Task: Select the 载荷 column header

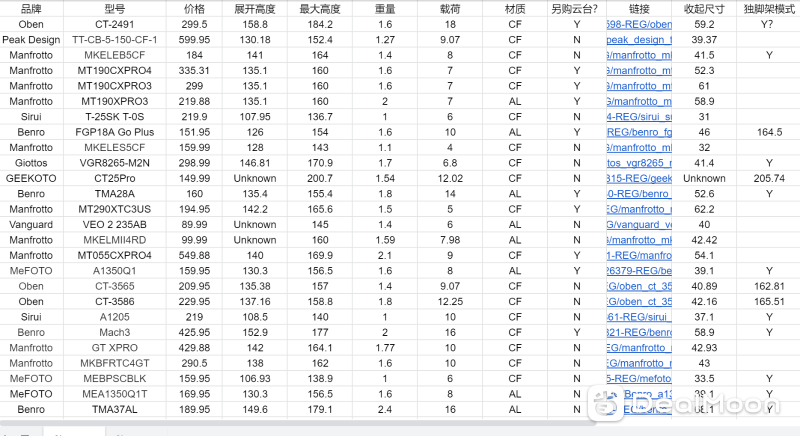Action: click(450, 9)
